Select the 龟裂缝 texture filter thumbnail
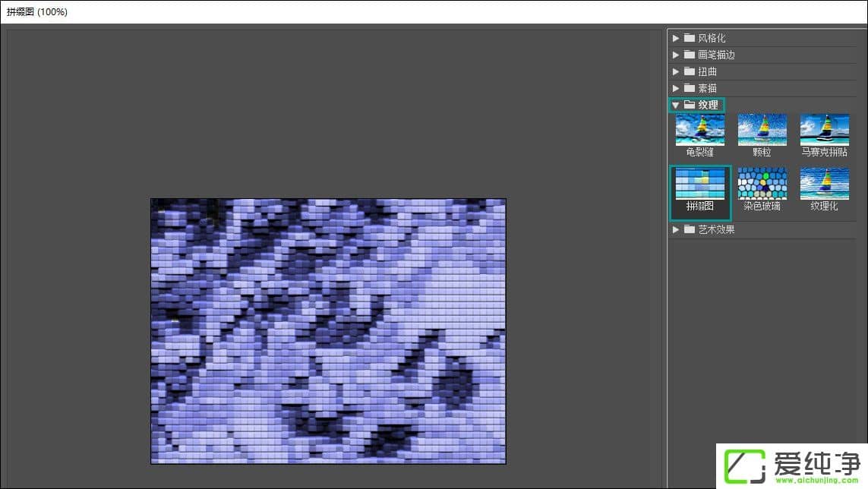This screenshot has width=868, height=489. click(699, 130)
